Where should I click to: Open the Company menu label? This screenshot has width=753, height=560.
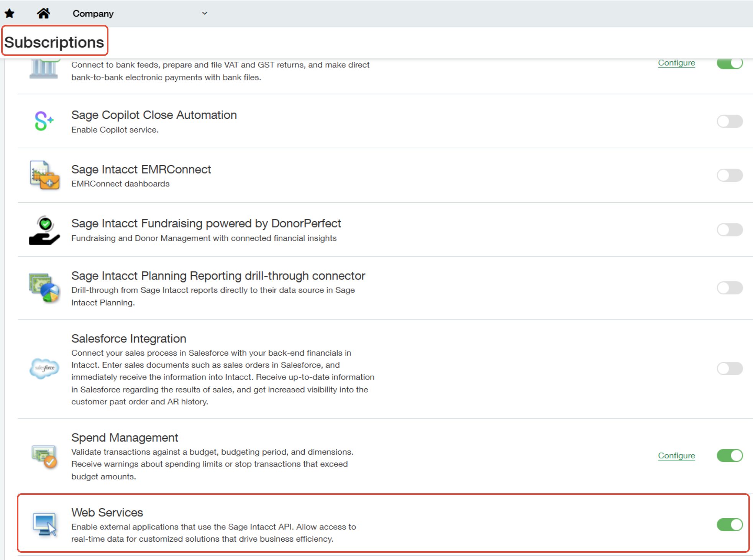[93, 14]
